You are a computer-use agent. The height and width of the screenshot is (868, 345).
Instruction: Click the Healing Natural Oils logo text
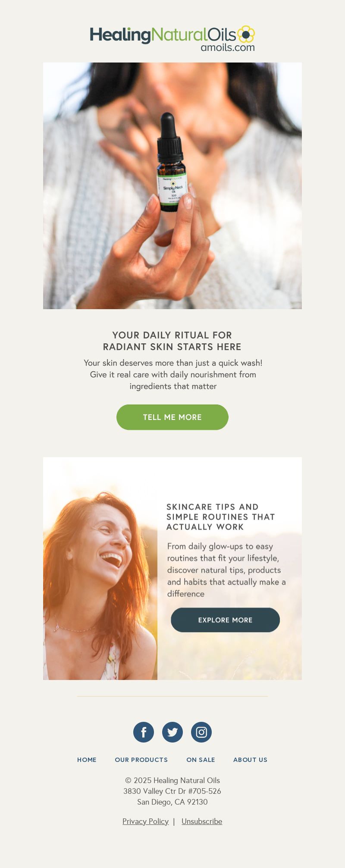click(x=163, y=35)
